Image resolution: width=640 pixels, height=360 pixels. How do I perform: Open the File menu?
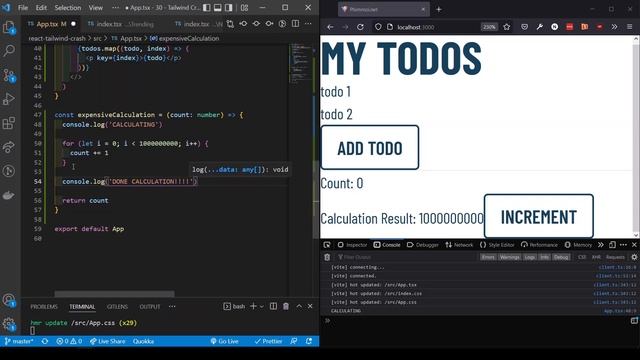coord(23,7)
